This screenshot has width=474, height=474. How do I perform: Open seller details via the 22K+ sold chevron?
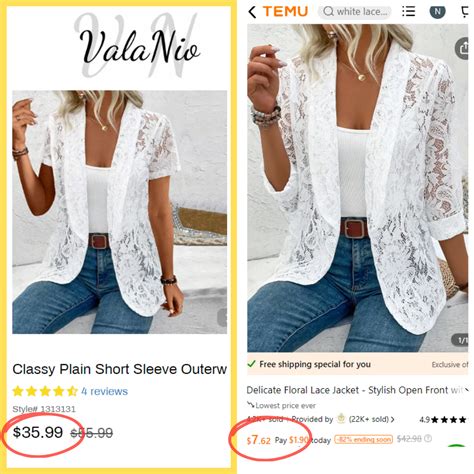point(392,419)
